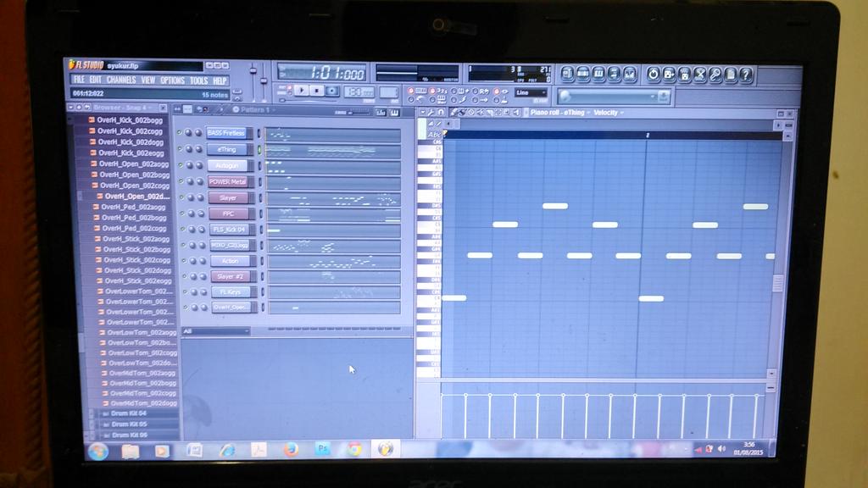
Task: Click the one-click recording microphone icon
Action: [x=715, y=75]
